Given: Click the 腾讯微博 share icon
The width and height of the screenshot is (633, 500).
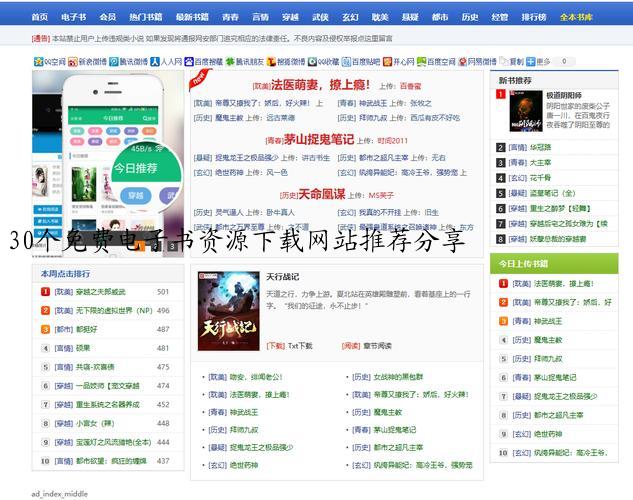Looking at the screenshot, I should point(114,62).
